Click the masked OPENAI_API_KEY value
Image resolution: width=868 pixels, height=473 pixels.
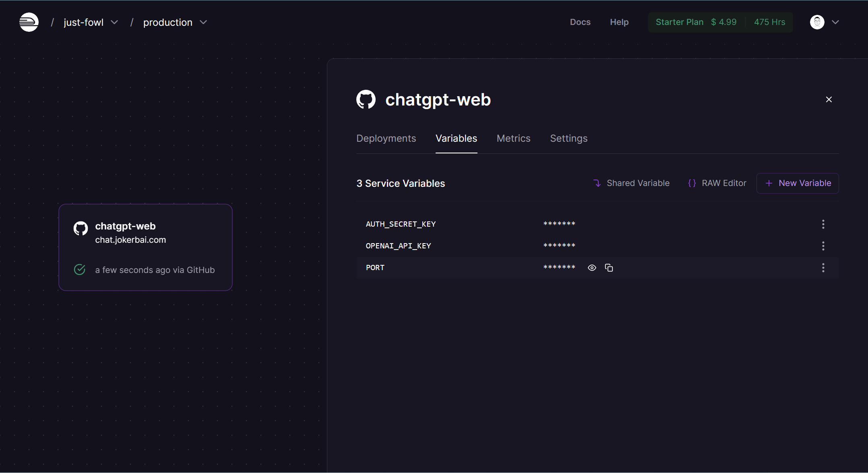click(559, 246)
